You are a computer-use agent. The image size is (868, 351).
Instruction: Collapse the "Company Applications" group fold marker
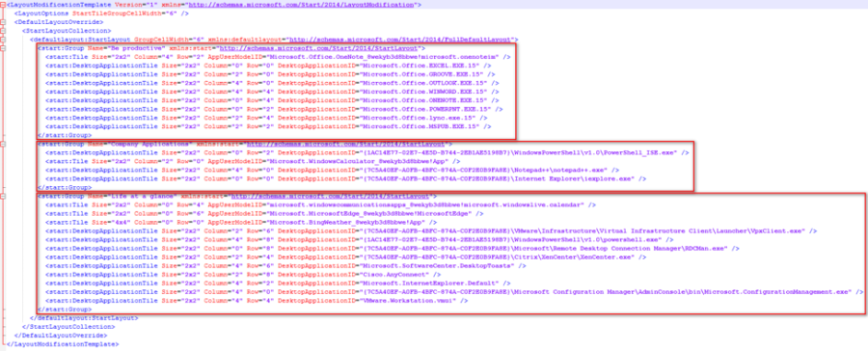3,144
